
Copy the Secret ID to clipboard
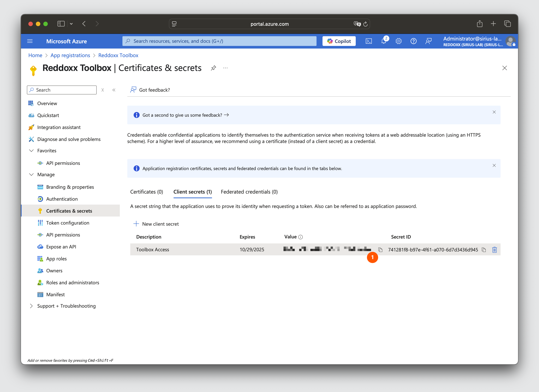[484, 250]
